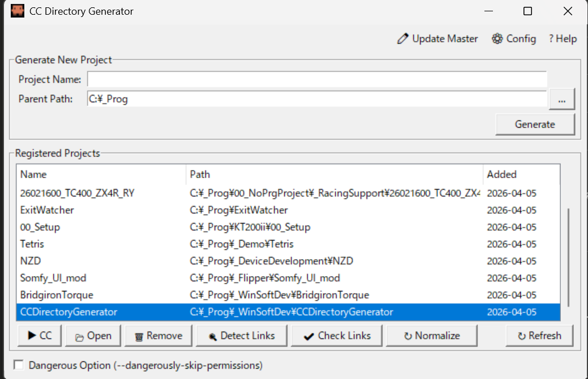Viewport: 588px width, 379px height.
Task: Click the Config label text
Action: pyautogui.click(x=521, y=38)
